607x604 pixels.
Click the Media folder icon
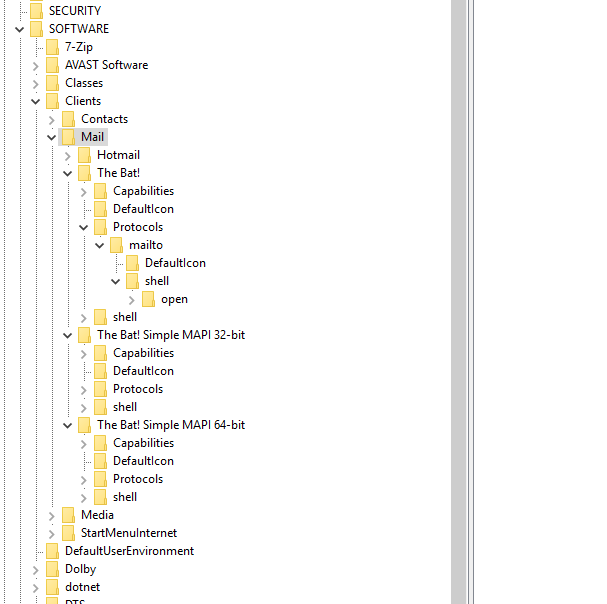click(x=68, y=515)
